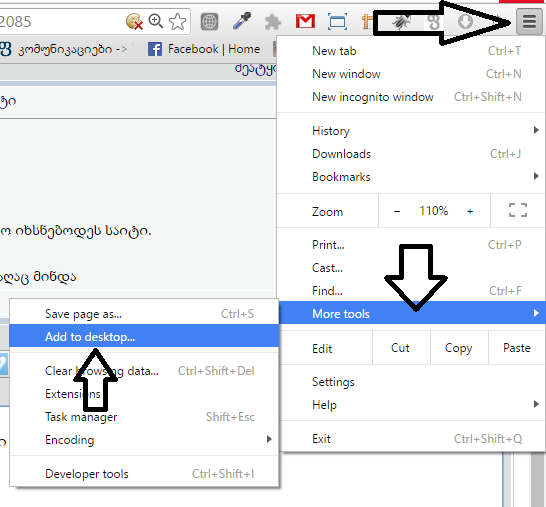Toggle fullscreen mode in Zoom row
Viewport: 546px width, 507px height.
point(518,210)
